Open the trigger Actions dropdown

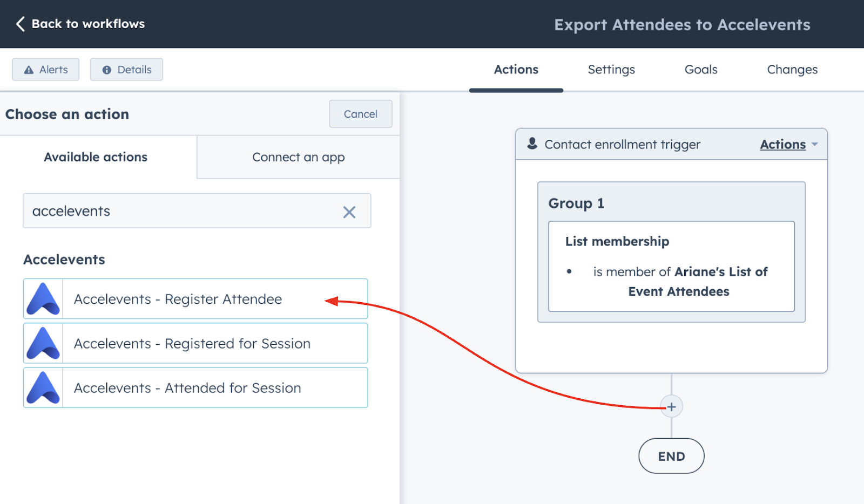pyautogui.click(x=789, y=145)
